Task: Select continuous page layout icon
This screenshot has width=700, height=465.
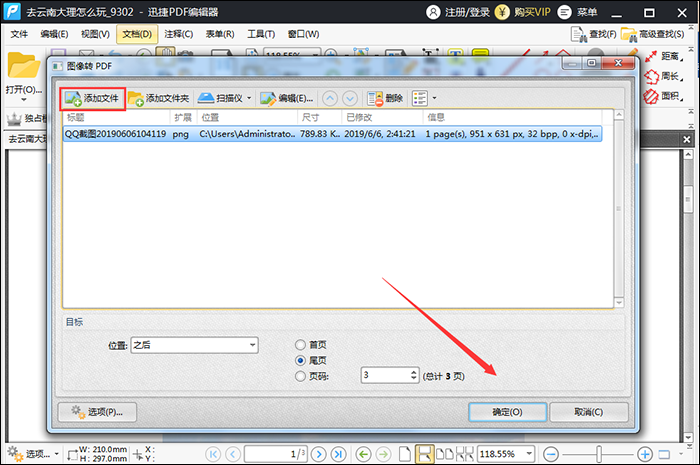Action: [x=424, y=454]
